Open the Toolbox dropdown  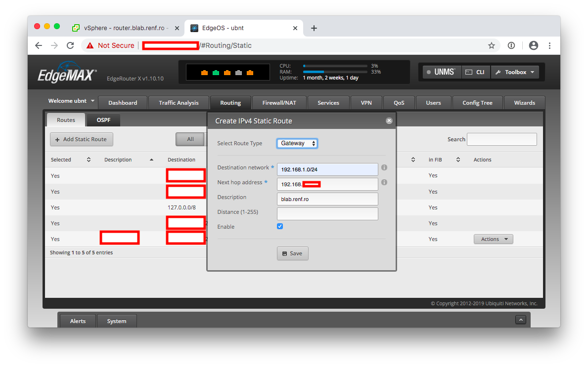coord(515,72)
